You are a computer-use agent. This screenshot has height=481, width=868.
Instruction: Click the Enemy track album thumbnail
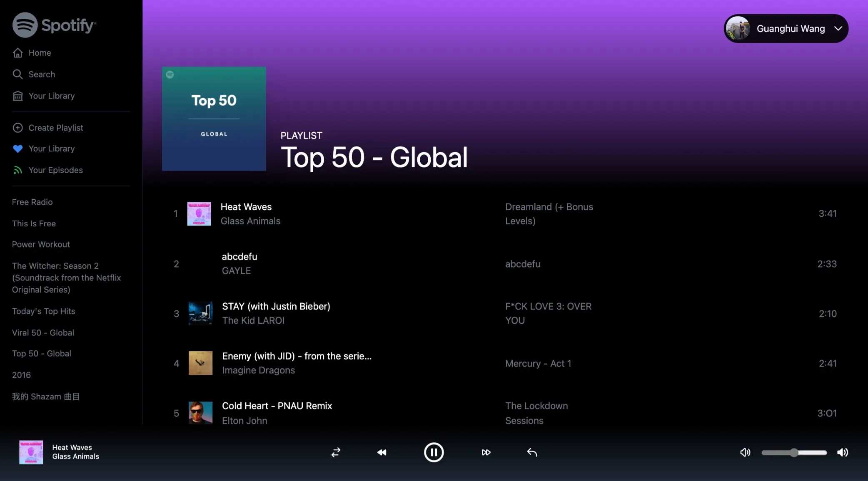point(200,363)
